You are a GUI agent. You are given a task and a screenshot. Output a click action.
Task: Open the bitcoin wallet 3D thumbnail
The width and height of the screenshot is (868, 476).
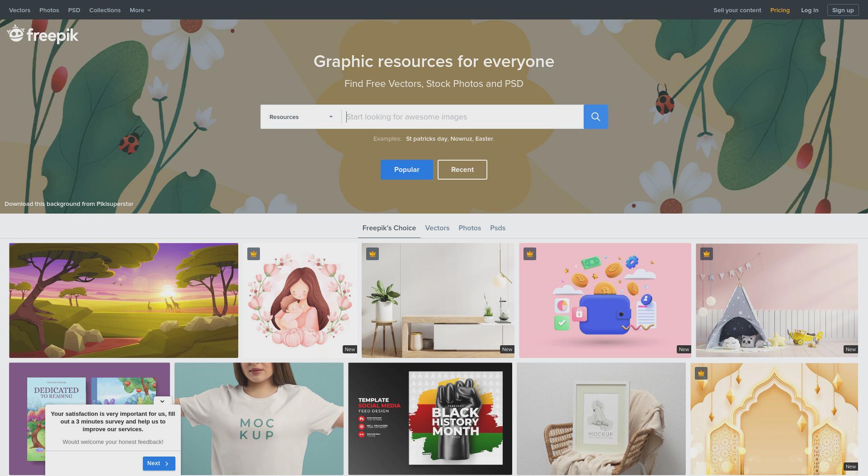(x=605, y=300)
